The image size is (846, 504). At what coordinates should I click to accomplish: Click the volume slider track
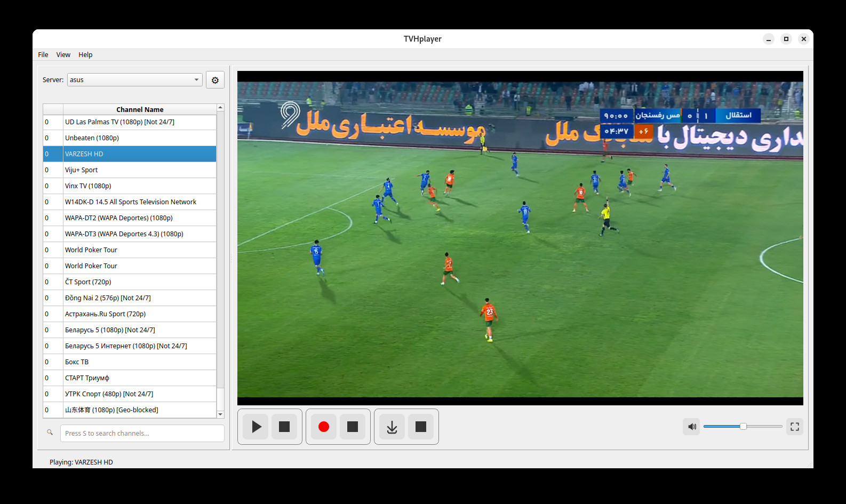coord(743,427)
